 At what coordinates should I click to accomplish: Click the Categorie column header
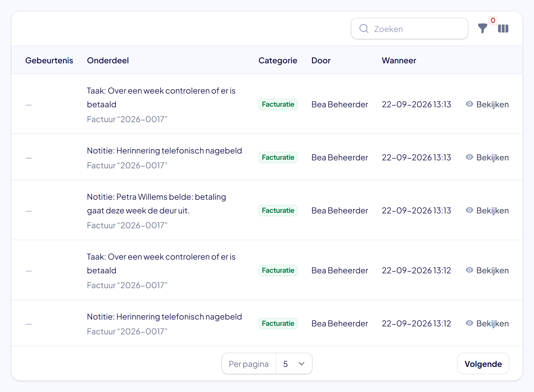[x=278, y=60]
